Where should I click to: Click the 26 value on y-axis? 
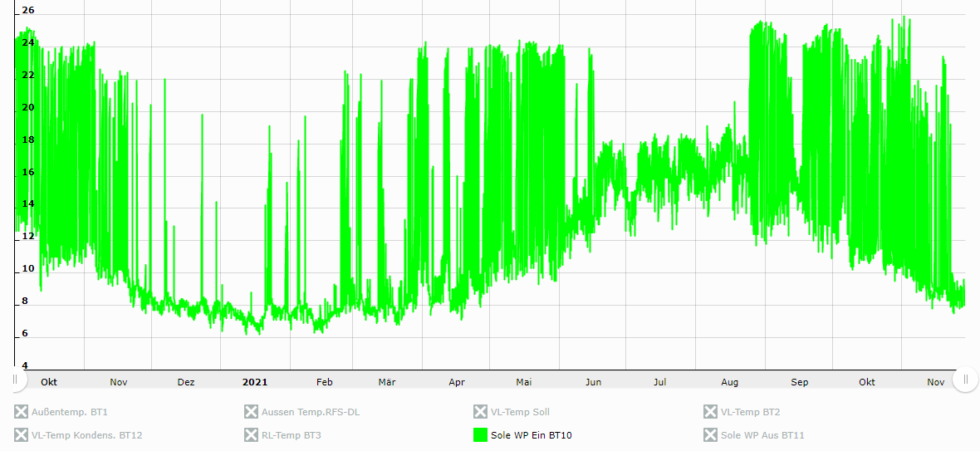pos(28,11)
